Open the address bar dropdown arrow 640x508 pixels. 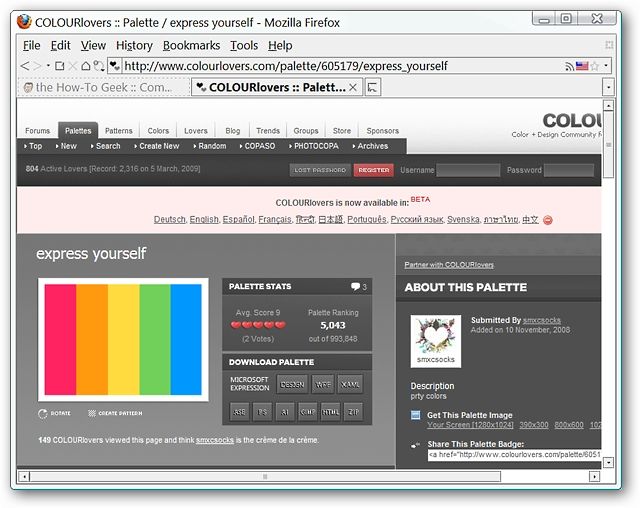[606, 66]
